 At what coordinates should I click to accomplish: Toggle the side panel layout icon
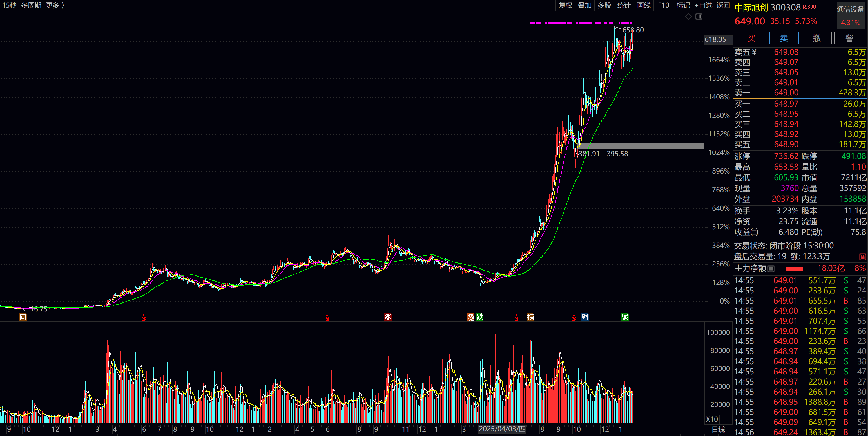[699, 17]
